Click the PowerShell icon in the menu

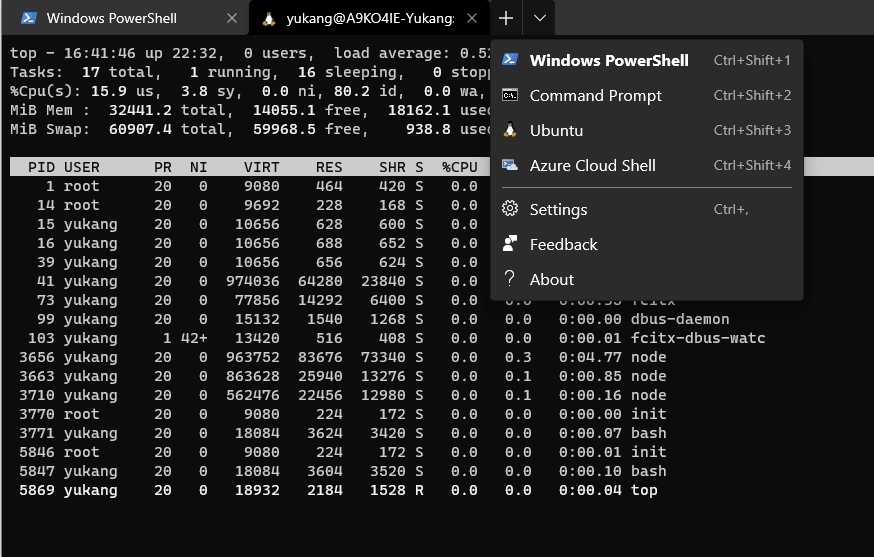tap(510, 59)
